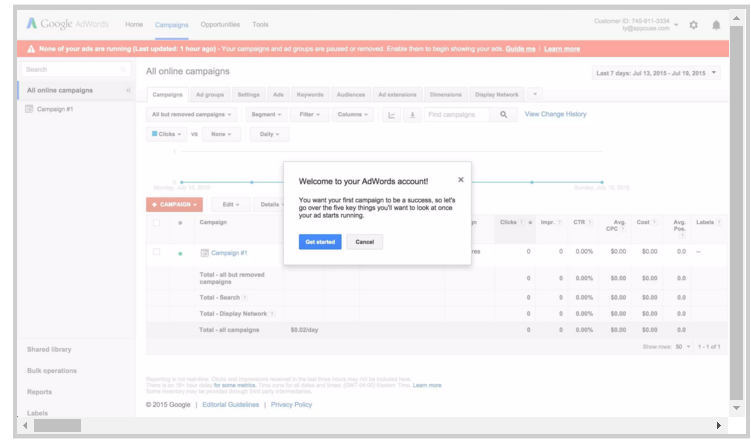
Task: Switch to the Keywords tab
Action: coord(310,94)
